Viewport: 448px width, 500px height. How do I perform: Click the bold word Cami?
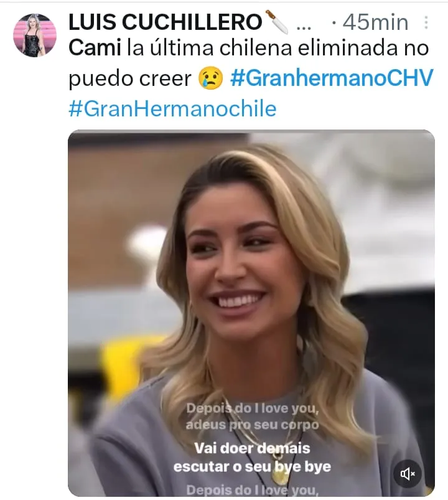point(95,48)
